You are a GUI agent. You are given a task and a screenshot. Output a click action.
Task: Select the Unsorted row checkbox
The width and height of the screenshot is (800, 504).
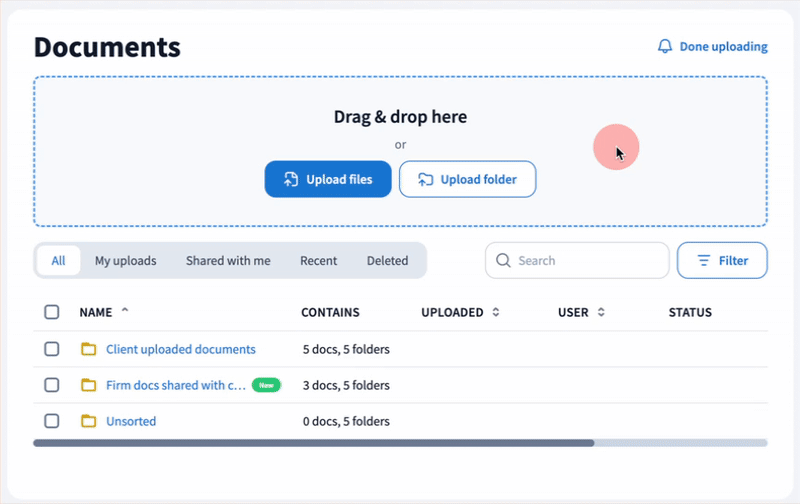pos(52,421)
